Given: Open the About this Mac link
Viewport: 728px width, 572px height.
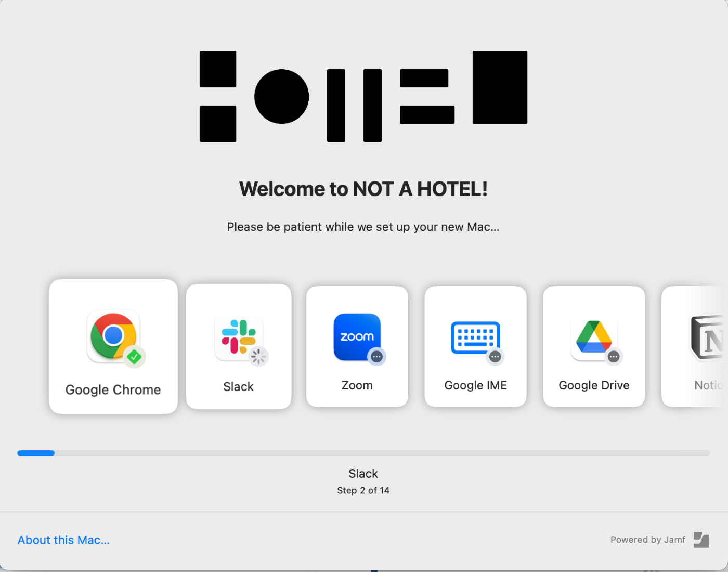Looking at the screenshot, I should (x=63, y=540).
